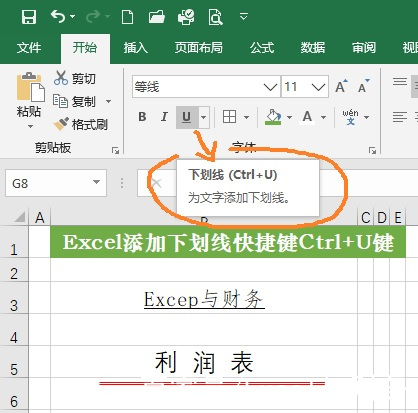The height and width of the screenshot is (413, 418).
Task: Click the top align icon
Action: pos(400,82)
